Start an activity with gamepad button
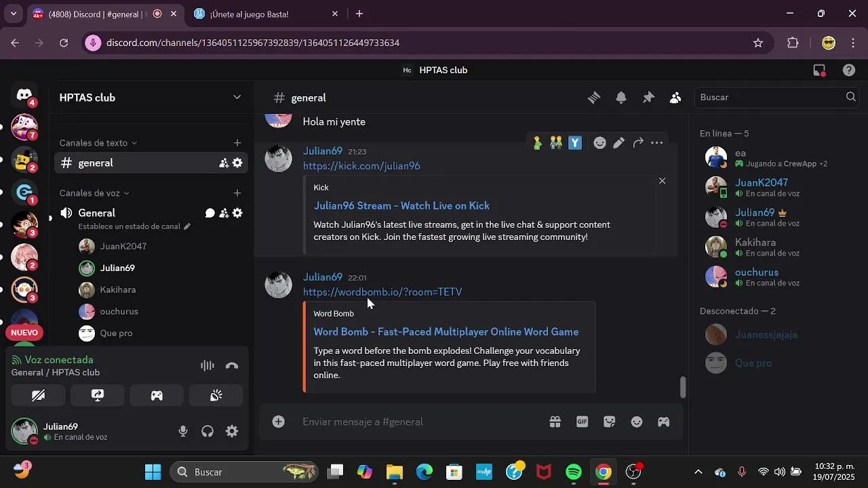The width and height of the screenshot is (868, 488). [x=157, y=396]
